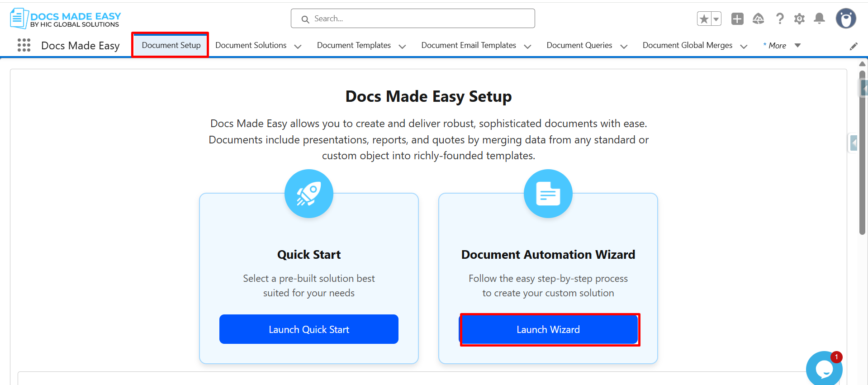Screen dimensions: 868x385
Task: Open the Document Templates tab
Action: 354,45
